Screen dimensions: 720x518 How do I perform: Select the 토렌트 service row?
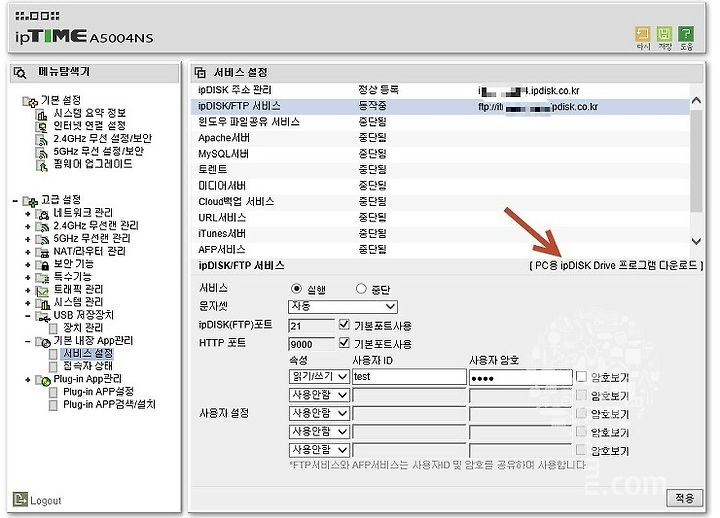440,170
